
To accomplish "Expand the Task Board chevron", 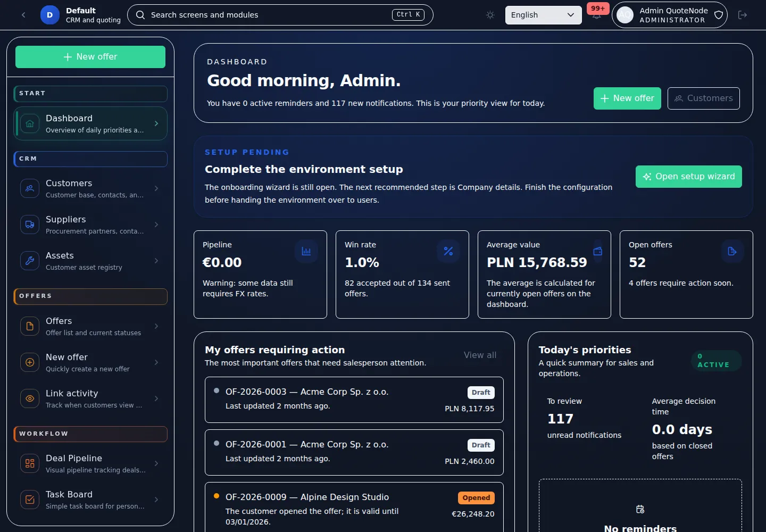I will tap(156, 500).
